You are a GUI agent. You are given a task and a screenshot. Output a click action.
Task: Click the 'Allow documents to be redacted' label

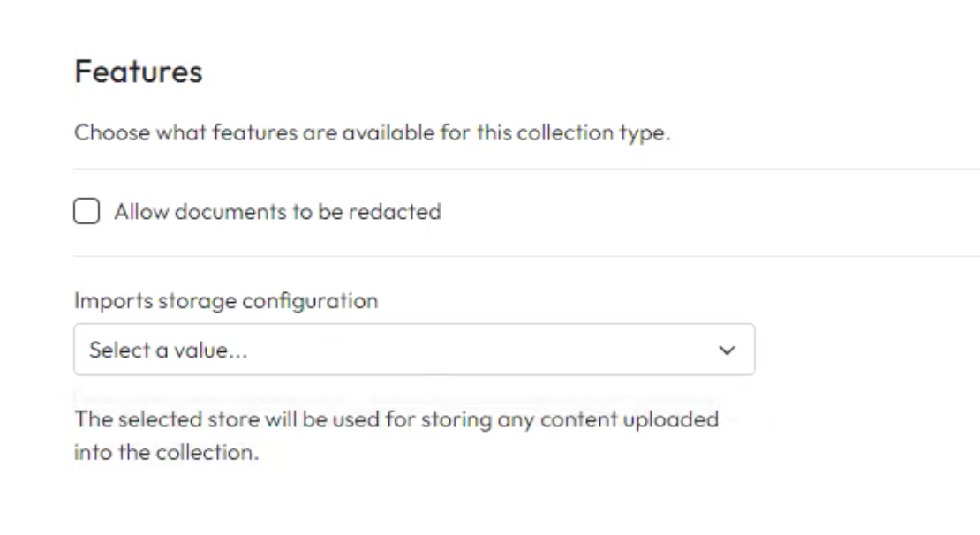(276, 212)
